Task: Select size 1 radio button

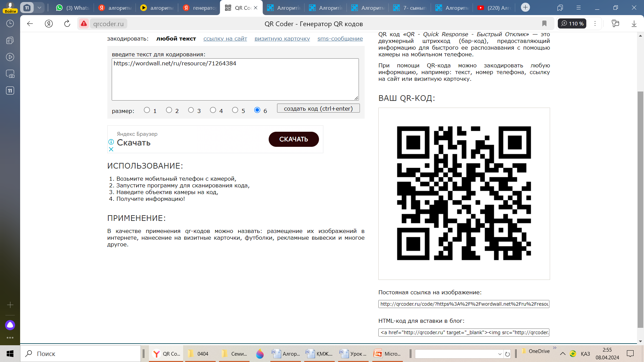Action: coord(147,110)
